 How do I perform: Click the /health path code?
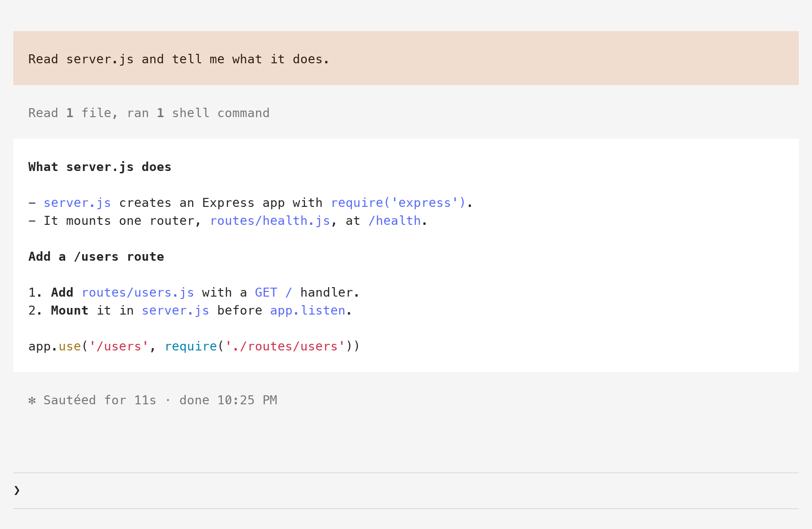pyautogui.click(x=395, y=221)
